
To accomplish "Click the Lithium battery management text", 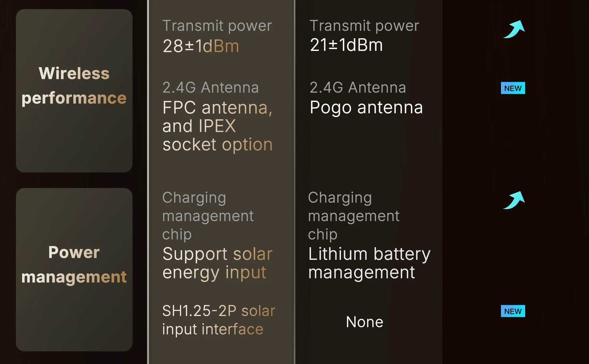I will pyautogui.click(x=369, y=263).
